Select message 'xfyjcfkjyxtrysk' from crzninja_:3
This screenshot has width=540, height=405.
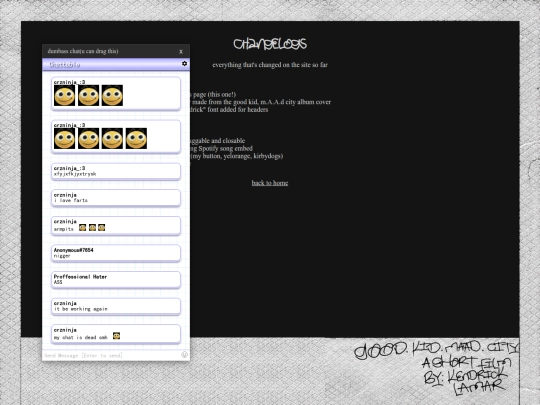point(116,171)
